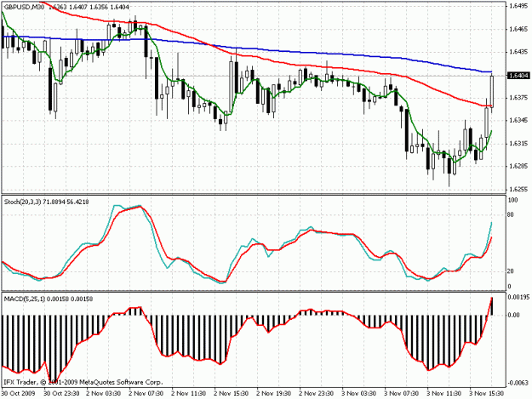The height and width of the screenshot is (399, 532).
Task: Click the Stoch(20,3,3) indicator label
Action: 22,202
